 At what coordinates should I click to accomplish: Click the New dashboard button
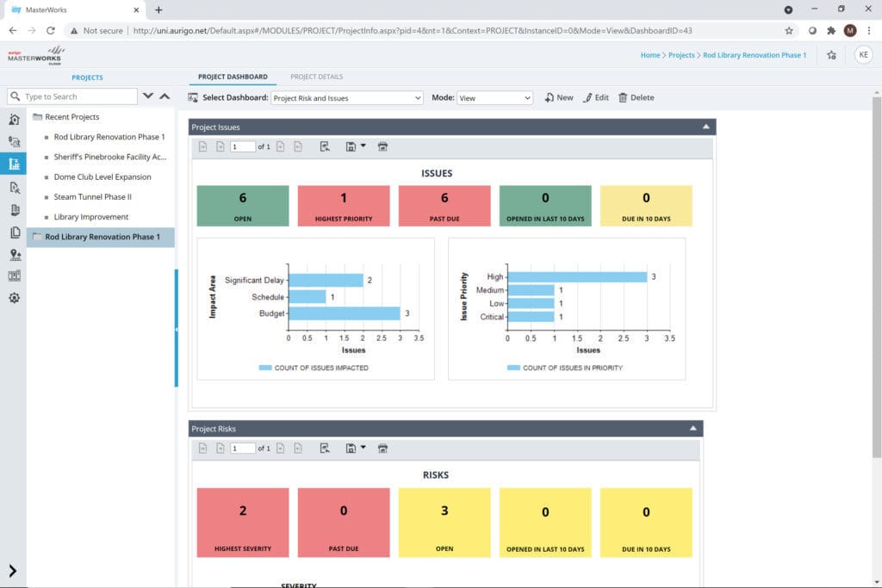click(558, 98)
